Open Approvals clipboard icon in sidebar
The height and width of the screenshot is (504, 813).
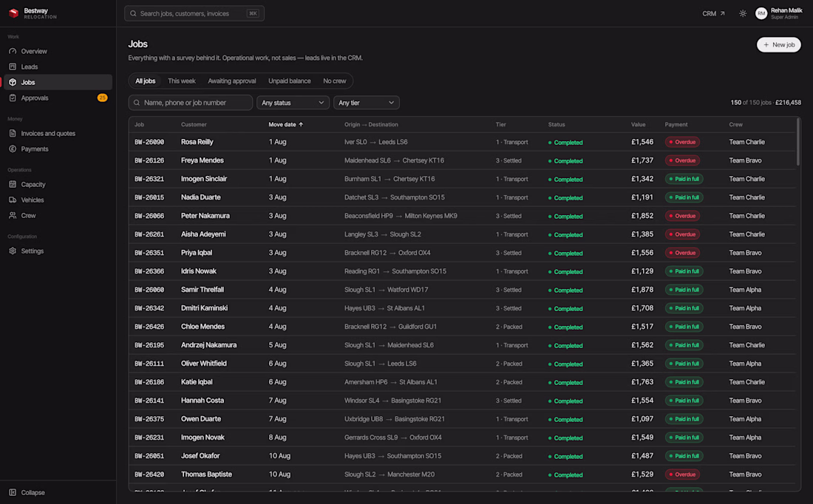point(13,98)
